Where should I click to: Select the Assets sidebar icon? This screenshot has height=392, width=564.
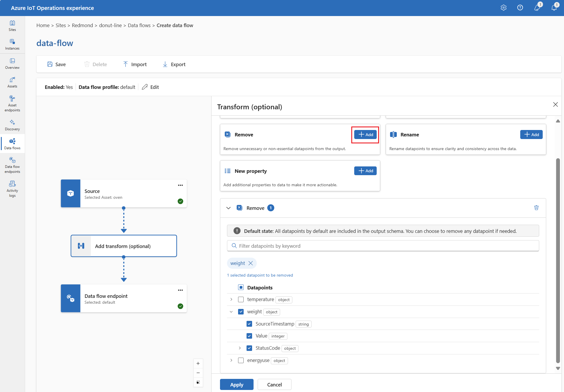[x=12, y=82]
